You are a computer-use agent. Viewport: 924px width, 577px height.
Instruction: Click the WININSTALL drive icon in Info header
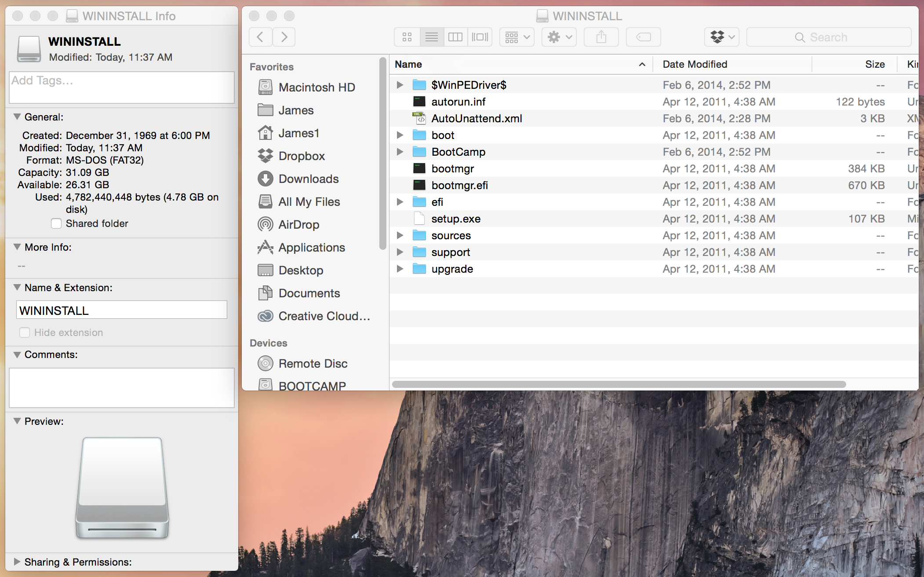(29, 49)
